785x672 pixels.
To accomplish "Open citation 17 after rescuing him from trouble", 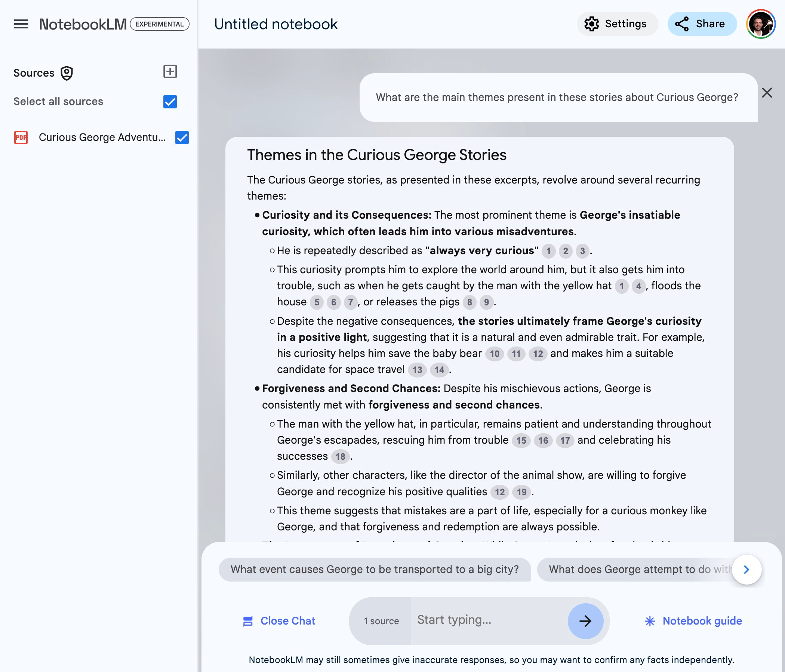I will [x=565, y=441].
